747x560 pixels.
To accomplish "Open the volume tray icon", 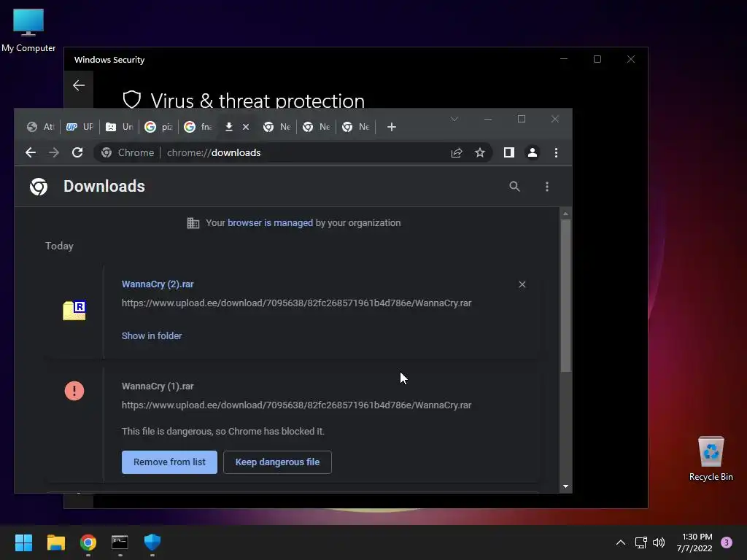I will 659,542.
